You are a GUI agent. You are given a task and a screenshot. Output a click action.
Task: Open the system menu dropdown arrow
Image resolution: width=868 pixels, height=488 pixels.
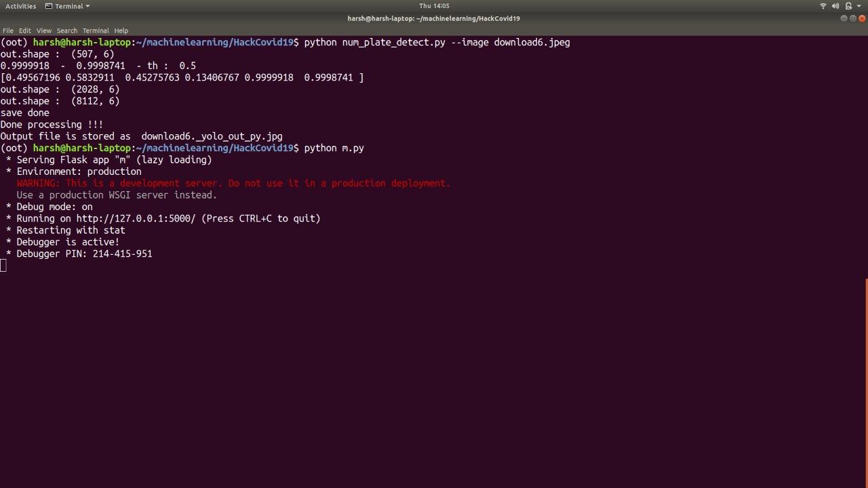(x=859, y=6)
